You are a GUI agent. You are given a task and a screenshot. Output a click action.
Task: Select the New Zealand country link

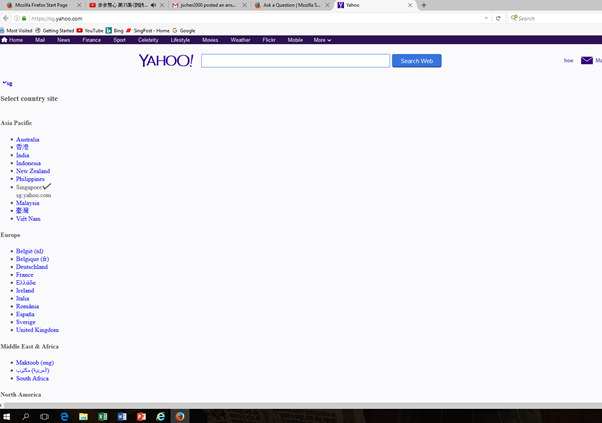point(33,171)
